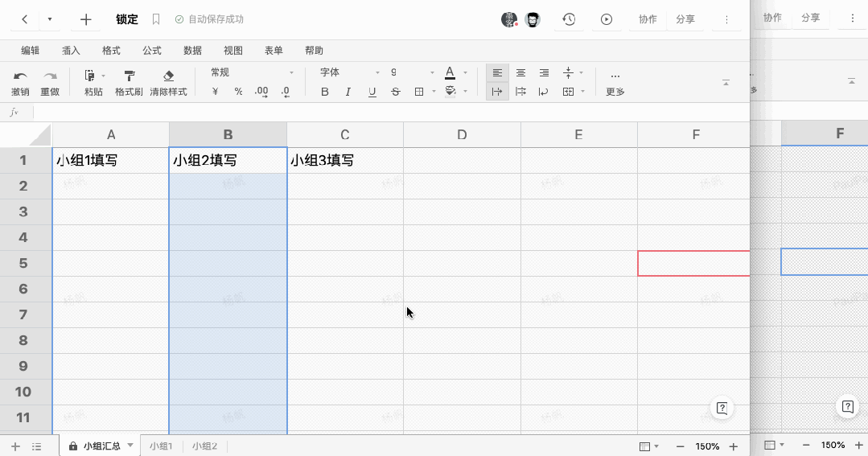Open the number format dropdown (常规)
This screenshot has height=456, width=868.
tap(252, 72)
